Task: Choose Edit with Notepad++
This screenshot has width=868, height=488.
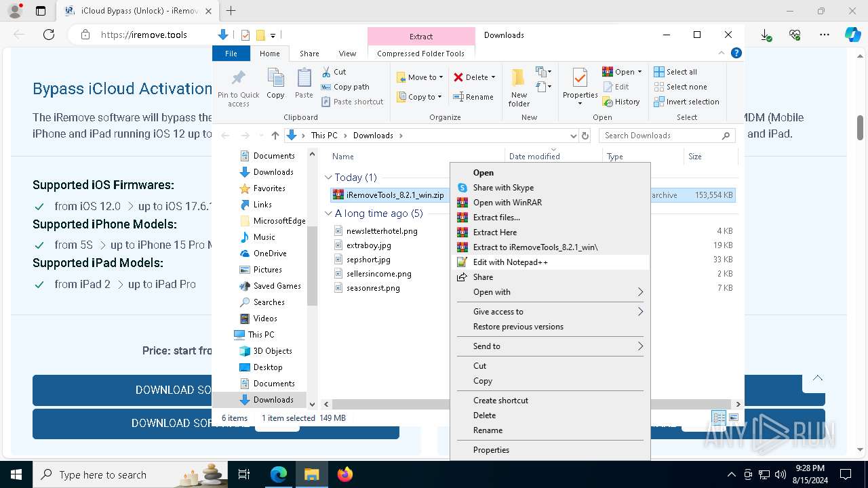Action: [549, 262]
